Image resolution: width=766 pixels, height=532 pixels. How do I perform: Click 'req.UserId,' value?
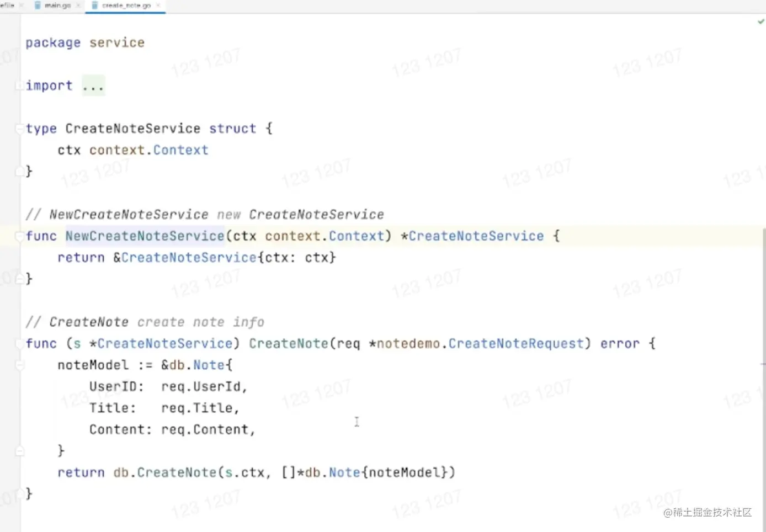point(205,387)
